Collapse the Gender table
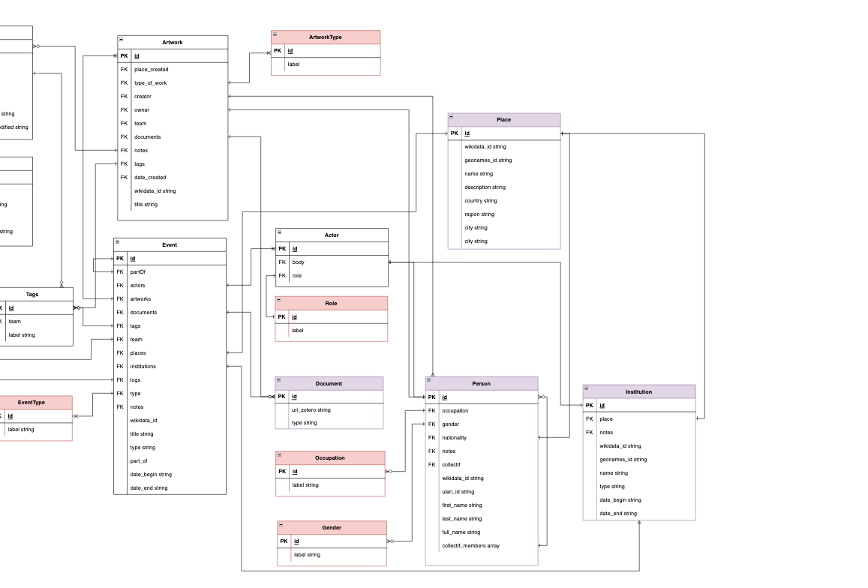 tap(281, 525)
